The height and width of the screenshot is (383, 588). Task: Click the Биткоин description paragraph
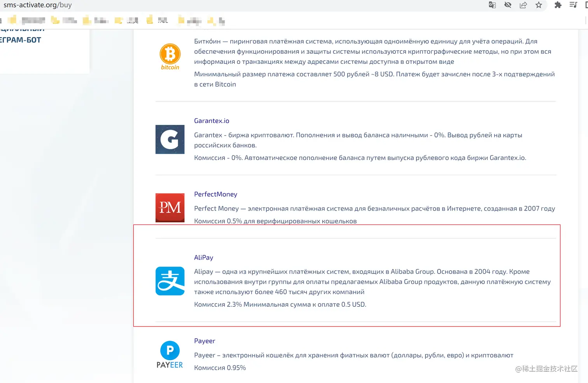point(373,51)
